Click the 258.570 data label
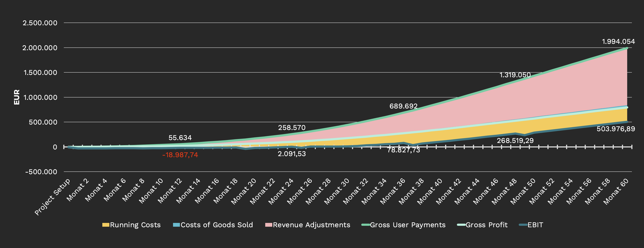This screenshot has height=248, width=644. [292, 127]
